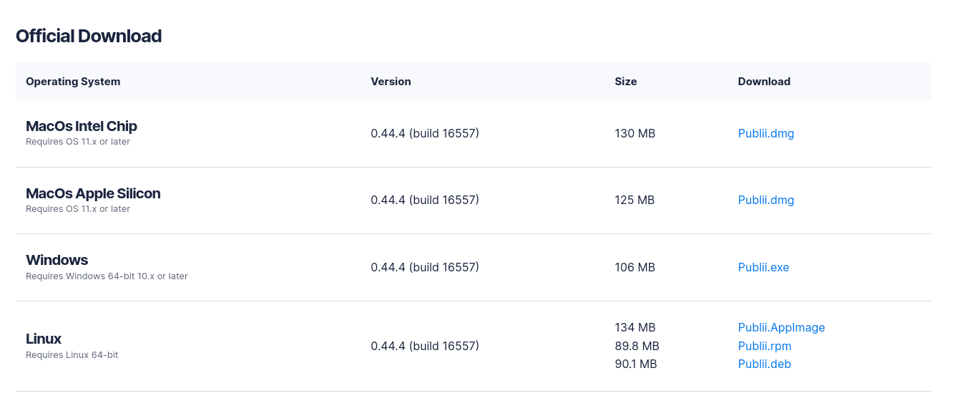Click the Publii.rpm download link
The height and width of the screenshot is (411, 980).
pos(764,346)
